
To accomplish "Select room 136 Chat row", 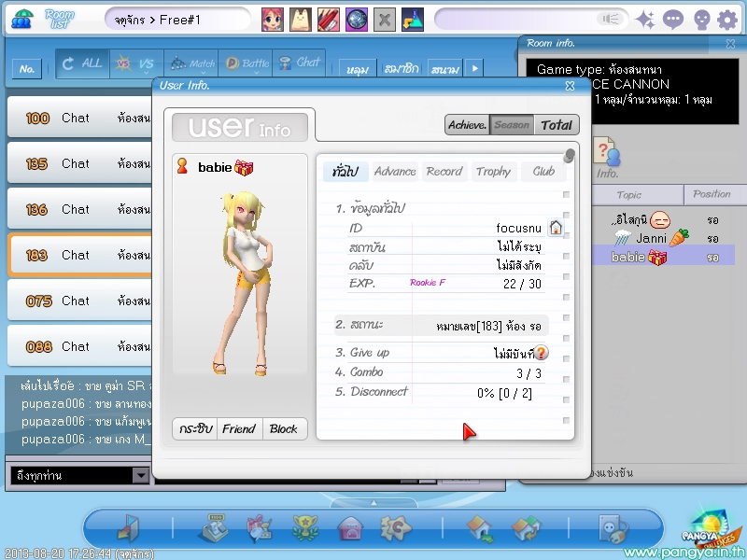I will (x=80, y=209).
